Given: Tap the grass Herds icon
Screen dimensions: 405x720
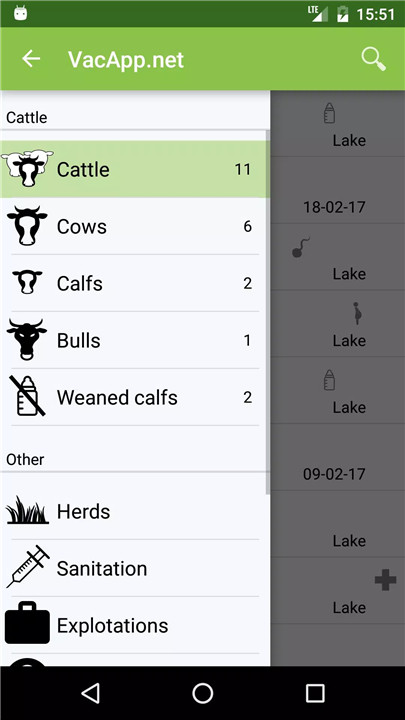Looking at the screenshot, I should 27,511.
